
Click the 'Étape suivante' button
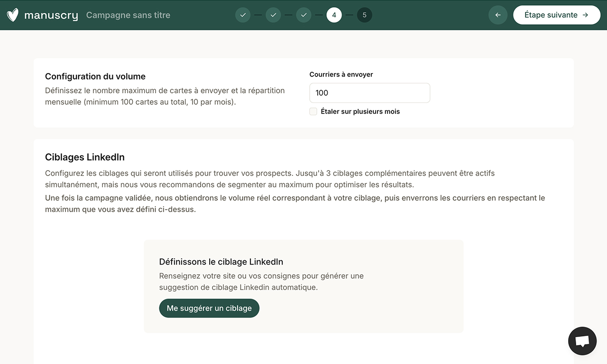click(x=557, y=15)
